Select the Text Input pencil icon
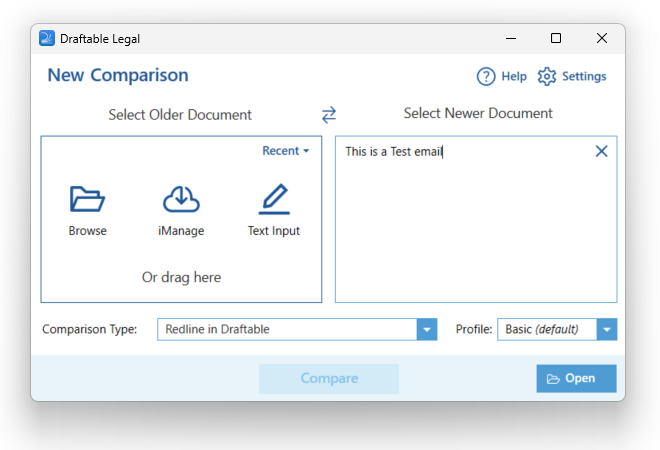This screenshot has height=450, width=660. pyautogui.click(x=274, y=199)
